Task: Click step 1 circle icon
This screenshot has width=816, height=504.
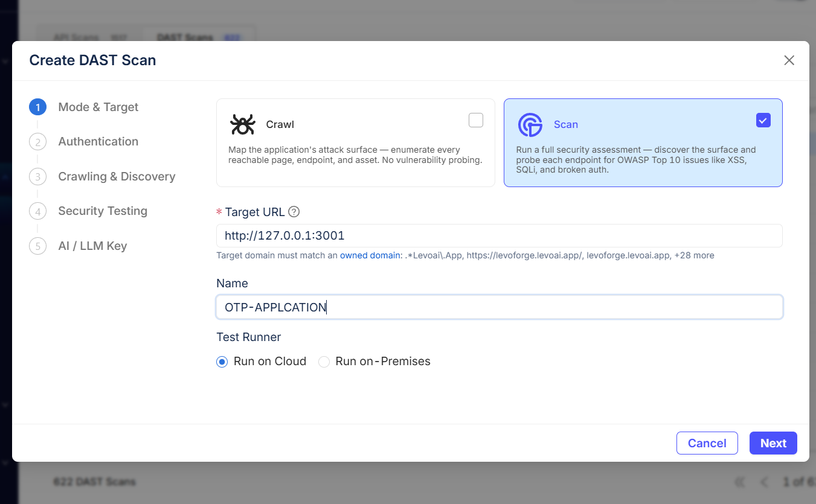Action: [37, 107]
